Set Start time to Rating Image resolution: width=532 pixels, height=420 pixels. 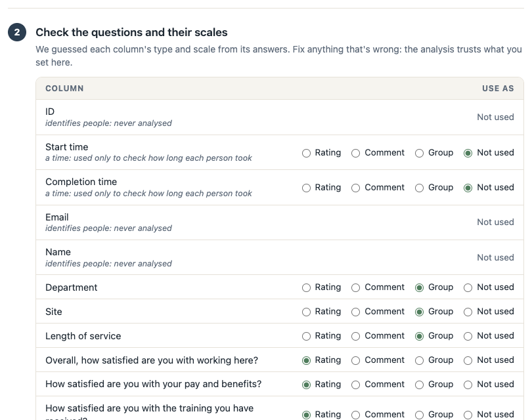(x=306, y=153)
